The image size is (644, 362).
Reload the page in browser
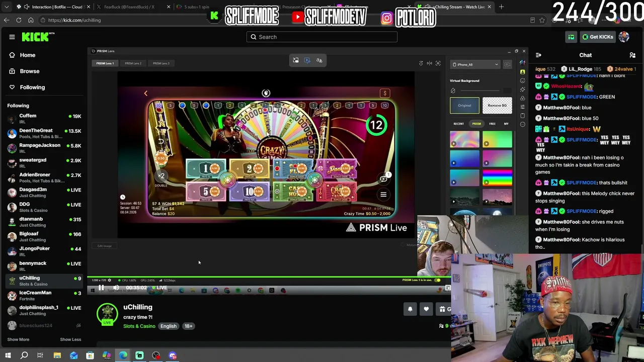(x=19, y=20)
